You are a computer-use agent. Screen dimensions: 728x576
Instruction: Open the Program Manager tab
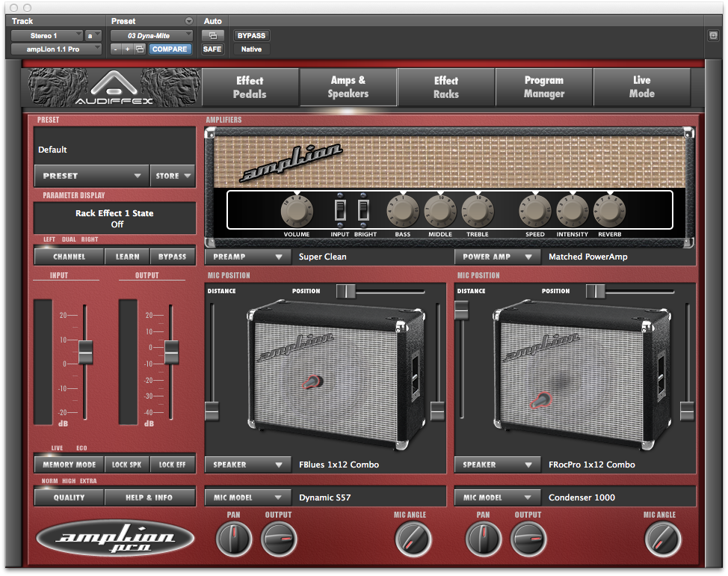[543, 88]
